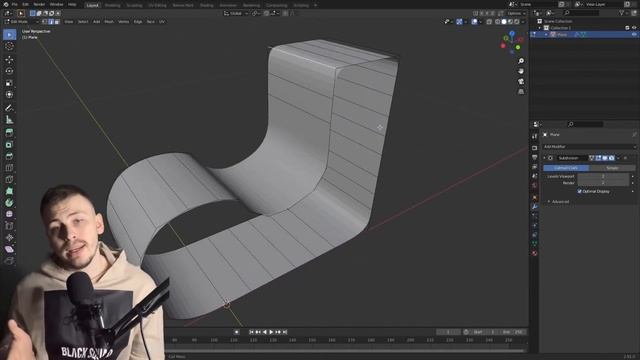The height and width of the screenshot is (360, 640).
Task: Select the Knife tool
Action: click(x=9, y=180)
